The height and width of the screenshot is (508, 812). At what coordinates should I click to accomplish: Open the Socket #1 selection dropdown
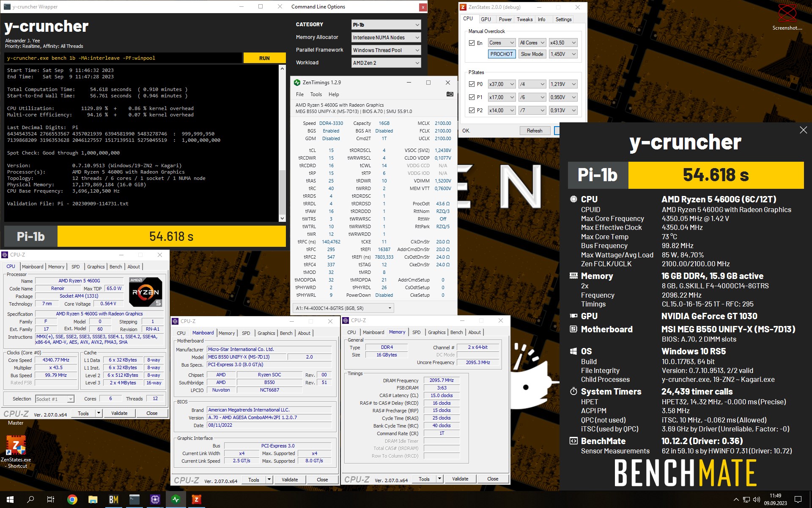pos(55,399)
